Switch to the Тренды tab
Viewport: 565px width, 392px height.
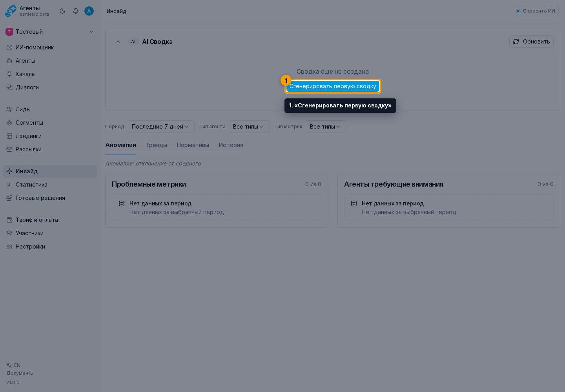157,145
